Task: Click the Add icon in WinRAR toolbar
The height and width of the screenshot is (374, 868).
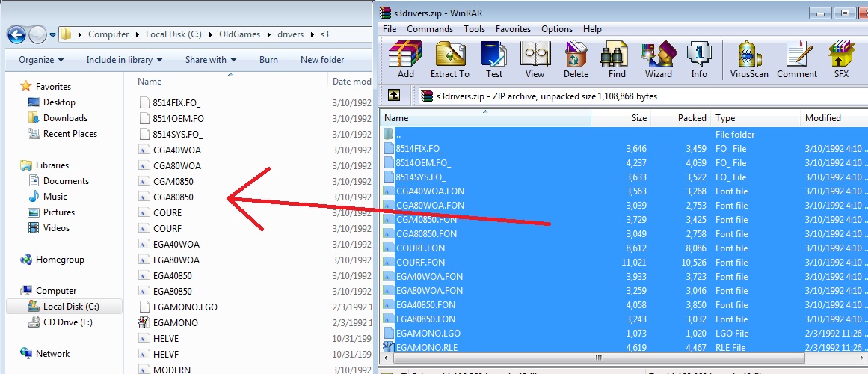Action: pos(405,60)
